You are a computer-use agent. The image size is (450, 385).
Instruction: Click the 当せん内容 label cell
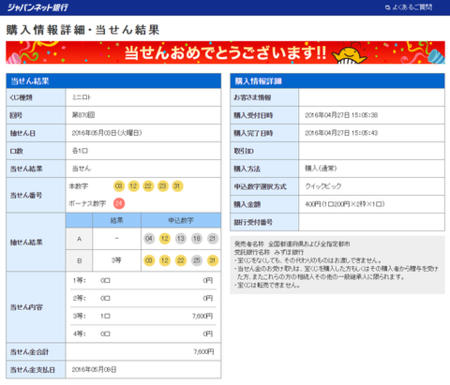tap(36, 307)
